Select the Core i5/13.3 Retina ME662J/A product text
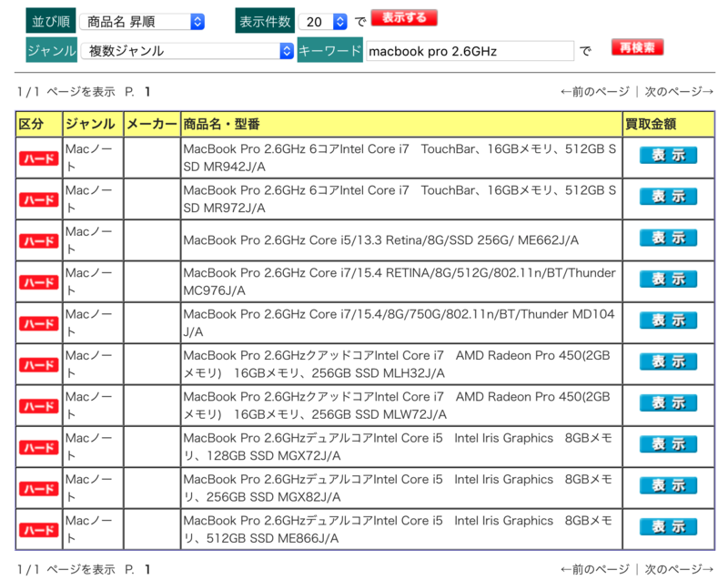 point(380,240)
